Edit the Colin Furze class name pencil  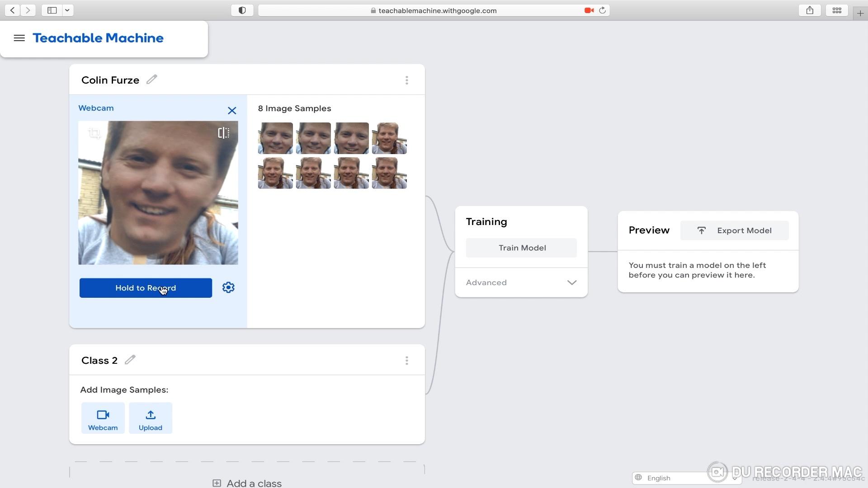152,80
